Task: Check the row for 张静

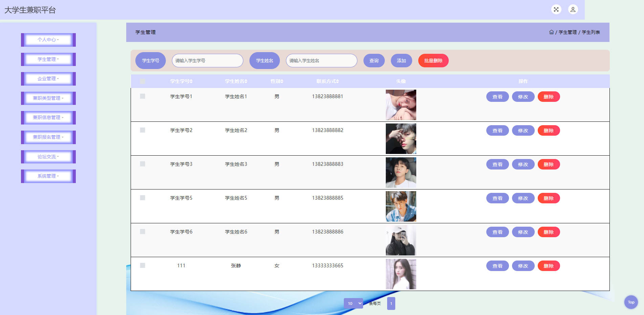Action: (x=142, y=266)
